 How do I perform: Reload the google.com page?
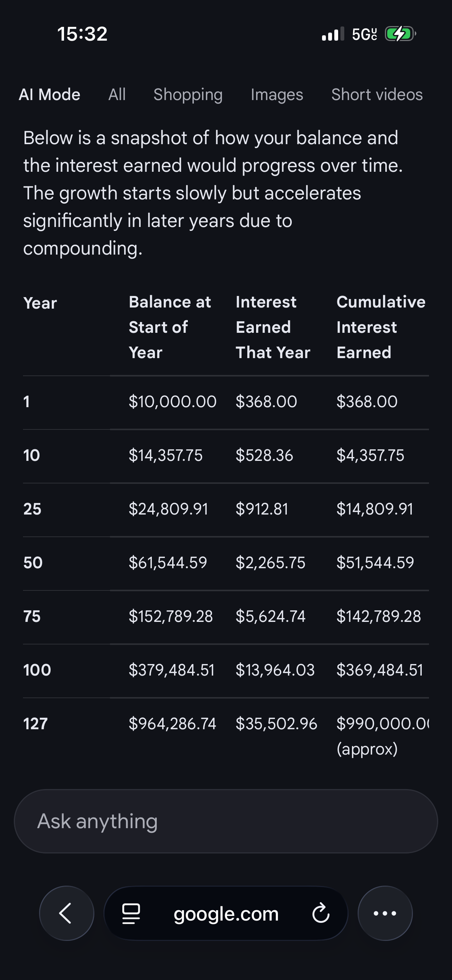click(321, 913)
